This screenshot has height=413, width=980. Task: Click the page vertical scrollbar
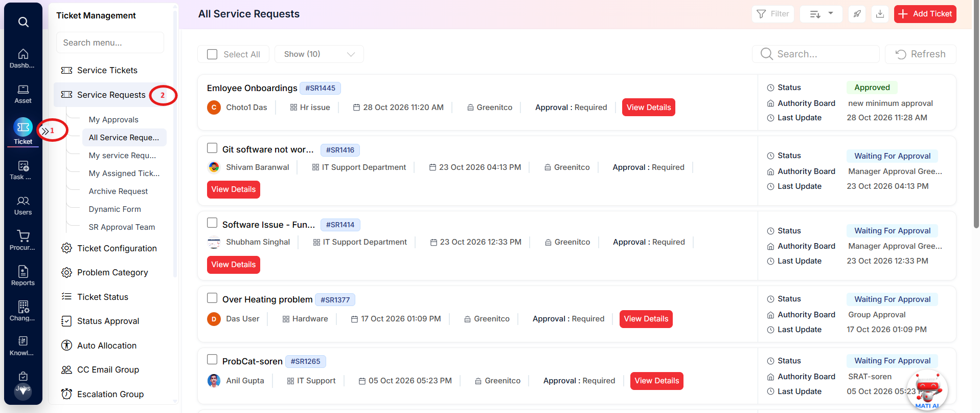(x=976, y=115)
